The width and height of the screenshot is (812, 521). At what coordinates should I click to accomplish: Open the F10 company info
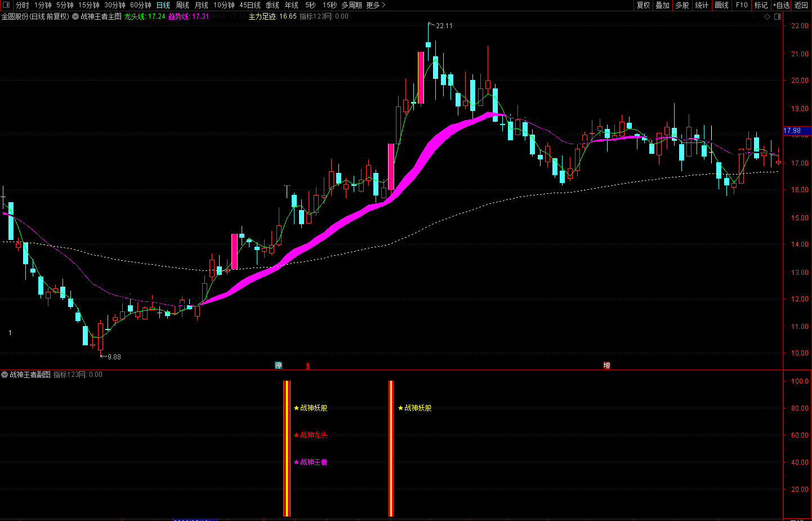tap(742, 5)
